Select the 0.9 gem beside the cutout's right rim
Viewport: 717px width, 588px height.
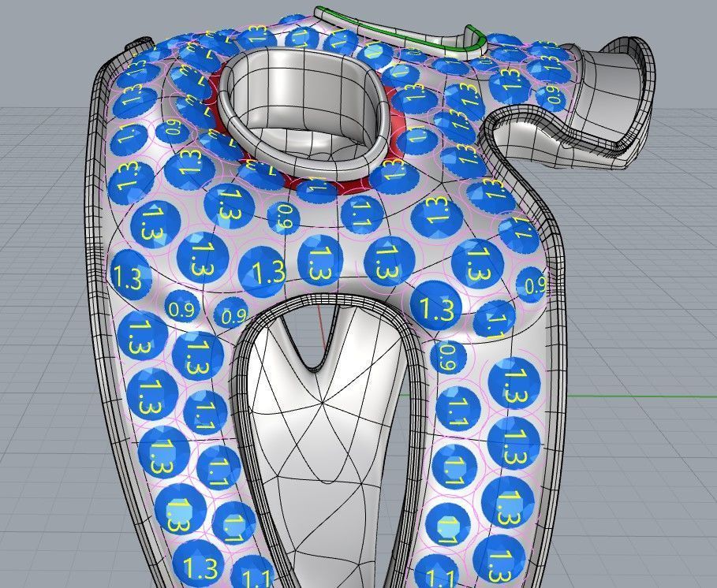point(448,357)
